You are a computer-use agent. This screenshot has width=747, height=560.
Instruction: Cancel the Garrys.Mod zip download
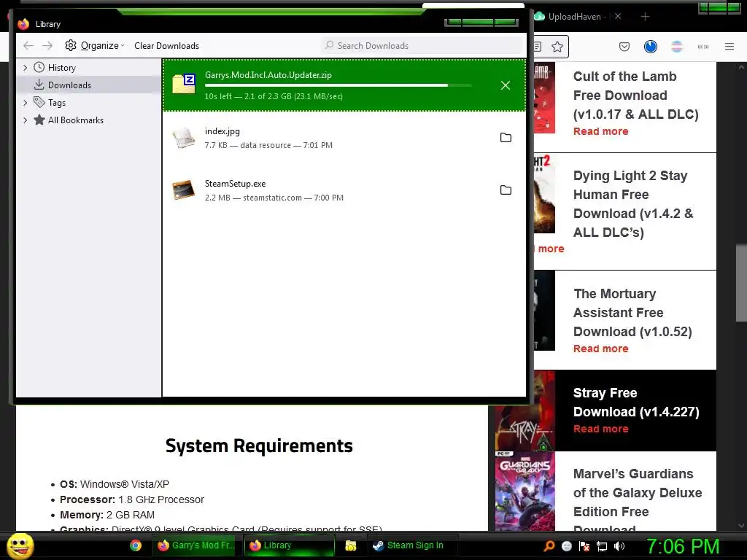coord(506,85)
